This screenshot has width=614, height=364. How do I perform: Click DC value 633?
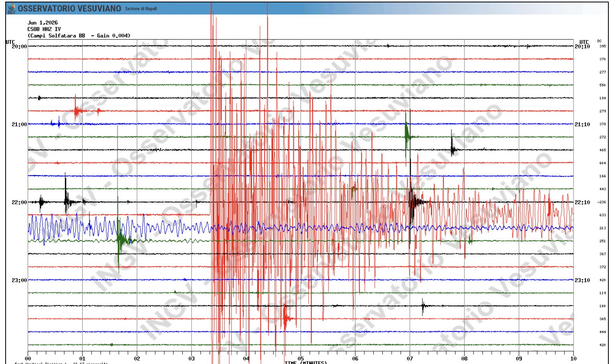coord(603,215)
